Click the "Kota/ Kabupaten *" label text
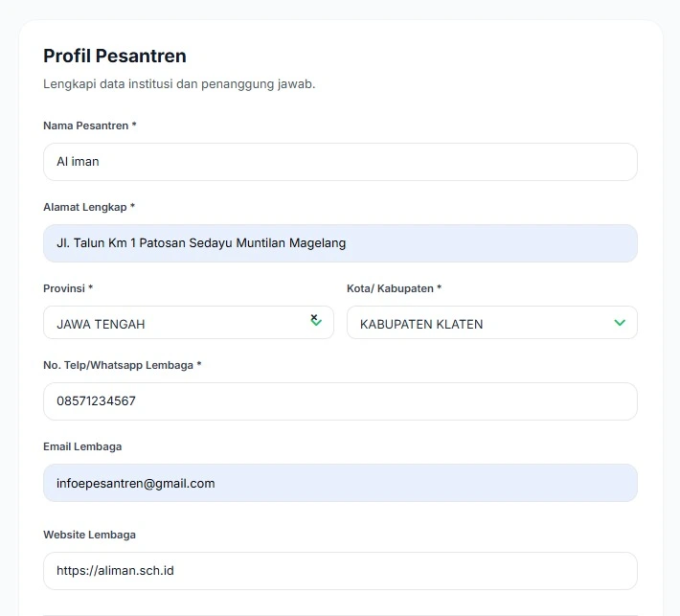 [394, 288]
